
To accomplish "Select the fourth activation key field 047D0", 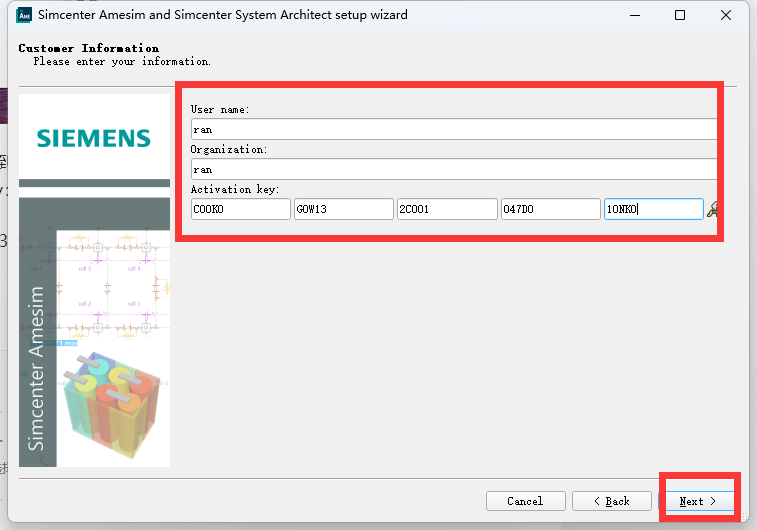I will click(x=551, y=209).
